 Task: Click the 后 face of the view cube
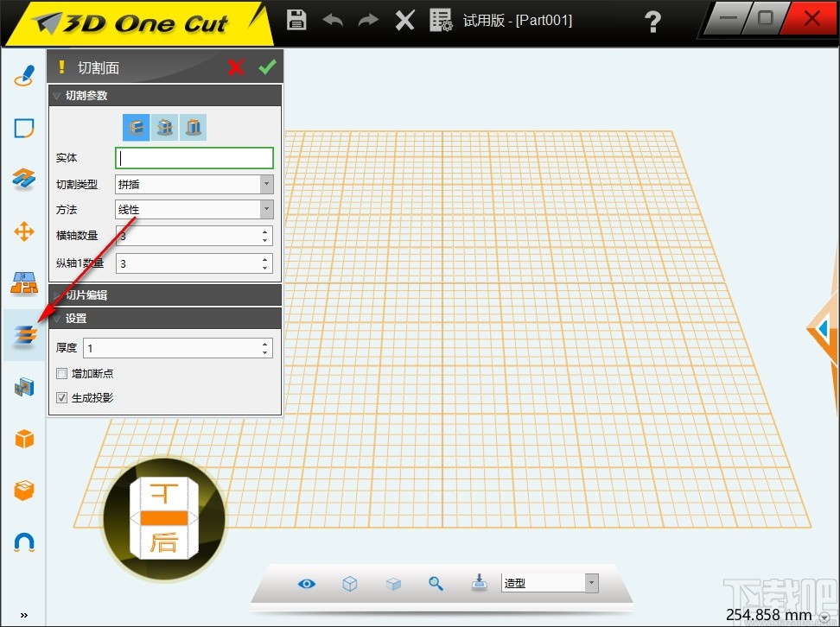tap(163, 541)
